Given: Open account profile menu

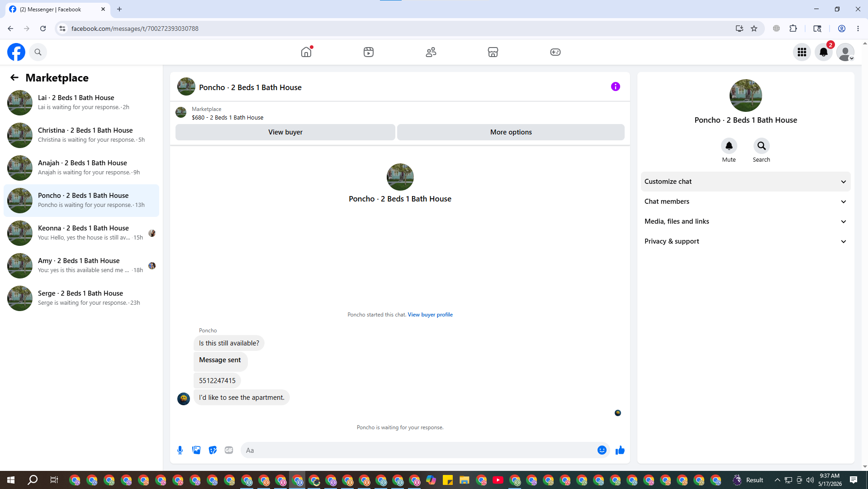Looking at the screenshot, I should tap(845, 52).
